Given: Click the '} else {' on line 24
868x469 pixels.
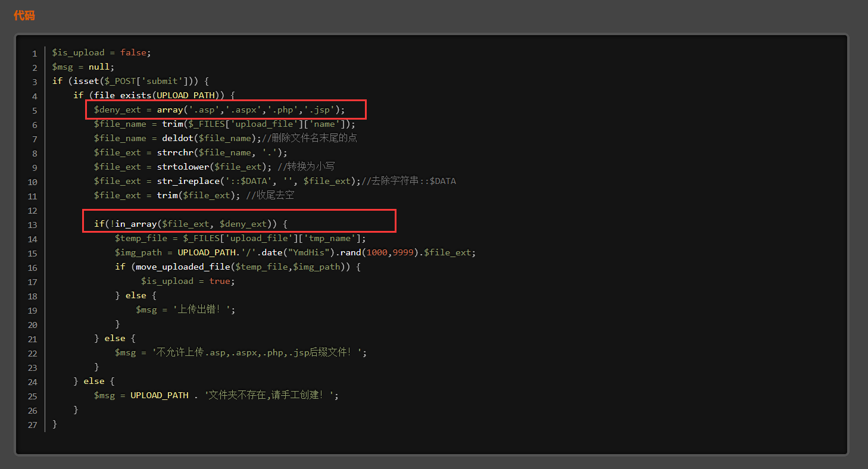Looking at the screenshot, I should (x=94, y=381).
